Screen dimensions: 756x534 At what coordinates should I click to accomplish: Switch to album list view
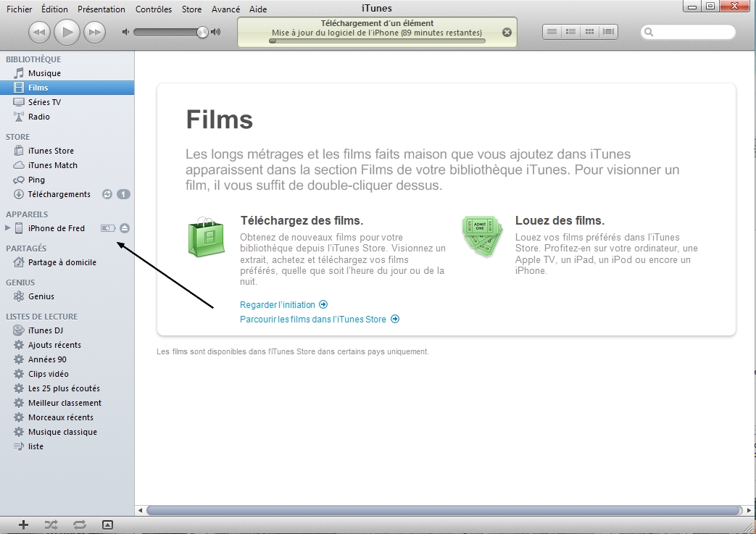pyautogui.click(x=571, y=32)
